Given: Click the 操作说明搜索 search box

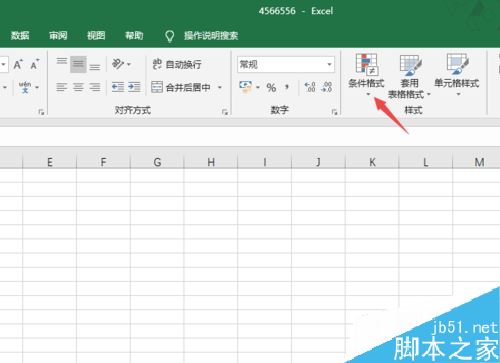Looking at the screenshot, I should point(211,35).
